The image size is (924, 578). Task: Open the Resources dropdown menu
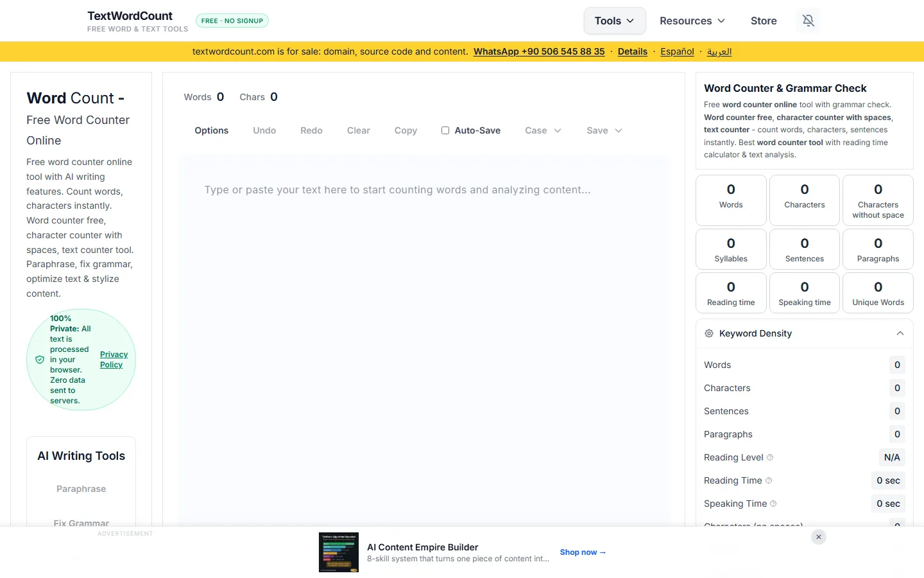(x=692, y=21)
